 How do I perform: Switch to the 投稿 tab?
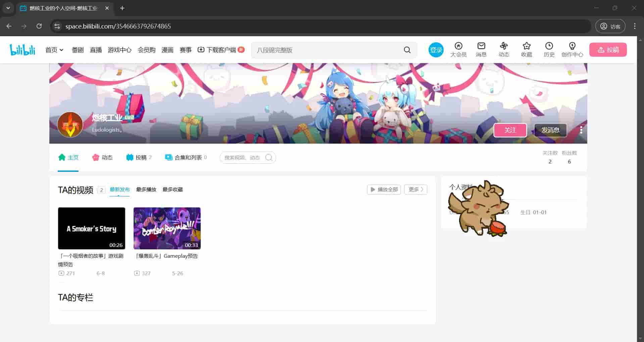pyautogui.click(x=139, y=157)
